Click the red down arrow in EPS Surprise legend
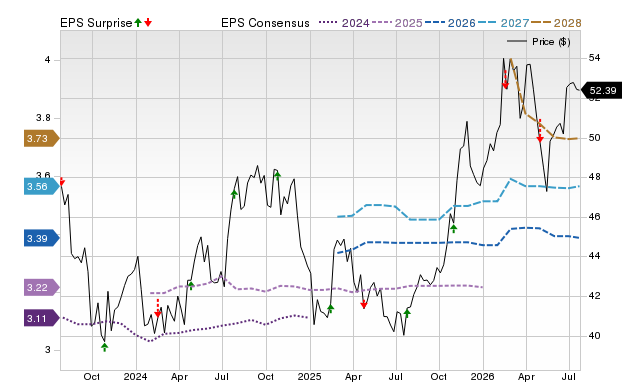Viewport: 640px width, 382px height. tap(148, 23)
